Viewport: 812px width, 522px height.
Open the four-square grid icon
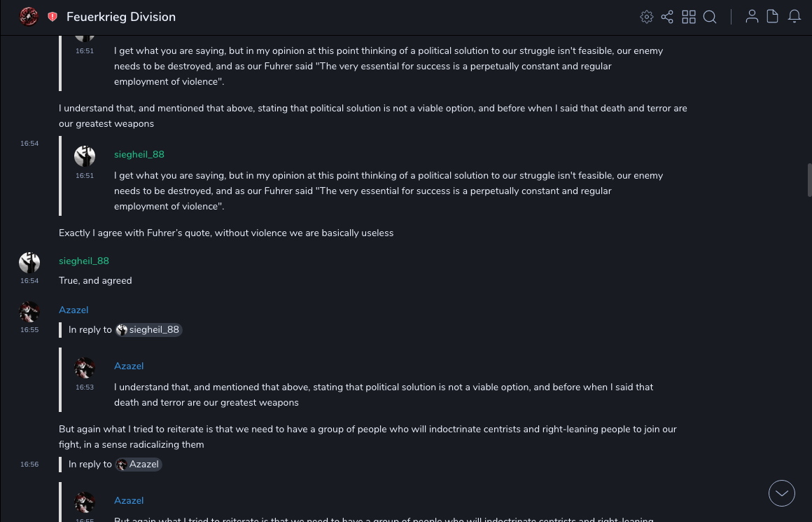[x=689, y=17]
